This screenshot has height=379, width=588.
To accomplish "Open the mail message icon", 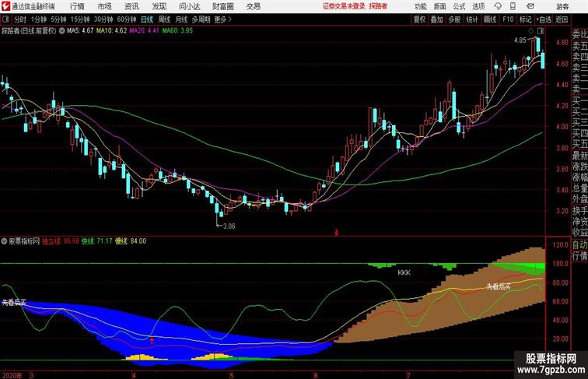I will (530, 6).
